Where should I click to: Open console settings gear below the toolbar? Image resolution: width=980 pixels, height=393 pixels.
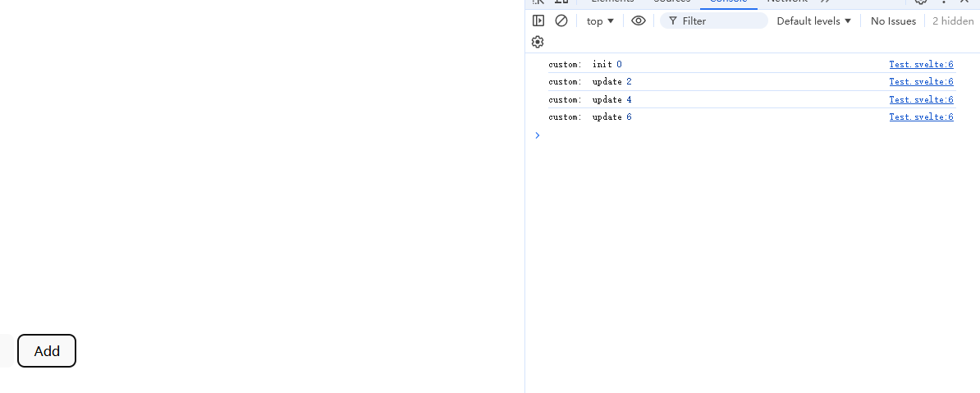[x=538, y=42]
